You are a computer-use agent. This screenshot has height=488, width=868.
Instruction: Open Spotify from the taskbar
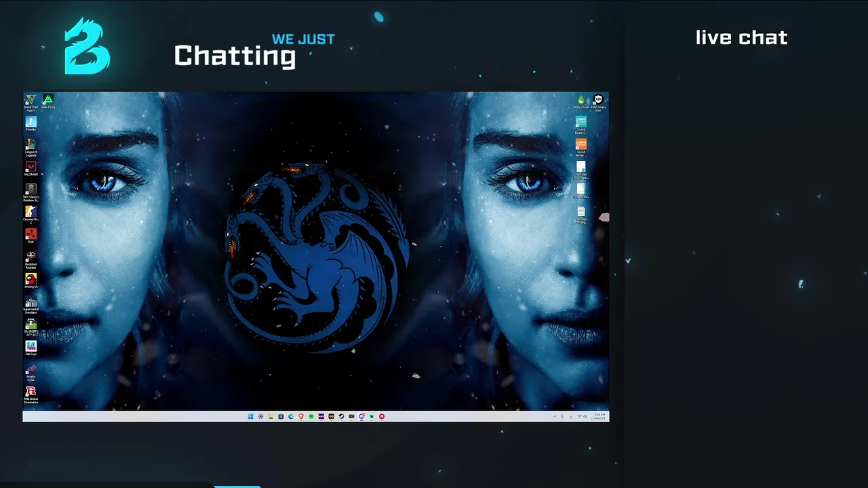(x=311, y=416)
